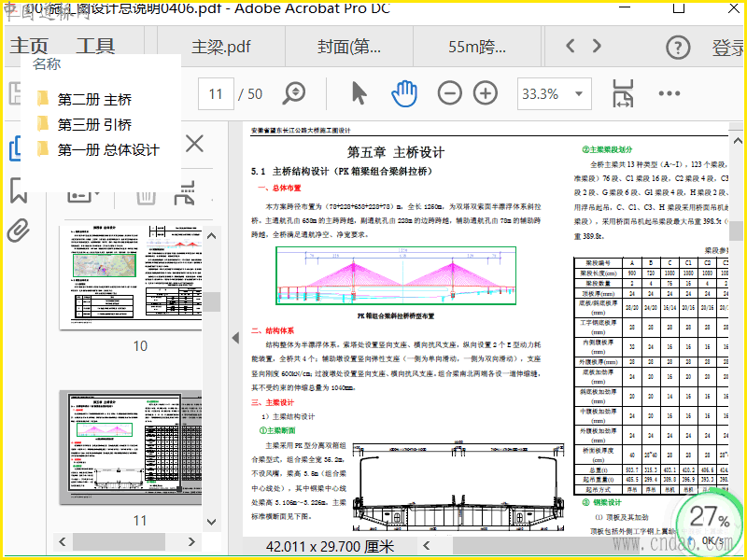This screenshot has height=560, width=747.
Task: Click the zoom in plus icon
Action: (x=486, y=93)
